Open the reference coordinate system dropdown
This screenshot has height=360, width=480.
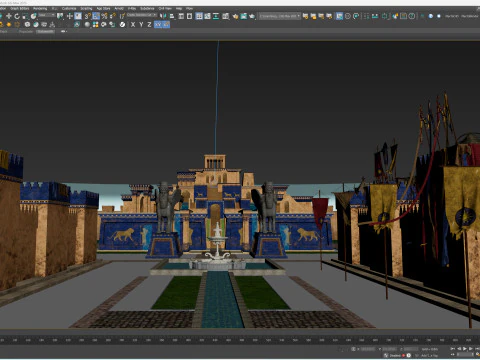[x=46, y=15]
